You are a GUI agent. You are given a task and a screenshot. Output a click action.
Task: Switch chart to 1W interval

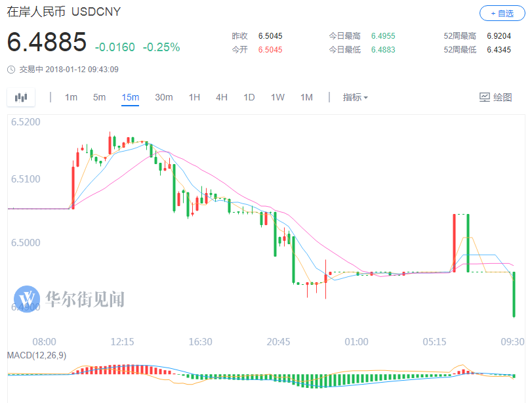coord(277,97)
